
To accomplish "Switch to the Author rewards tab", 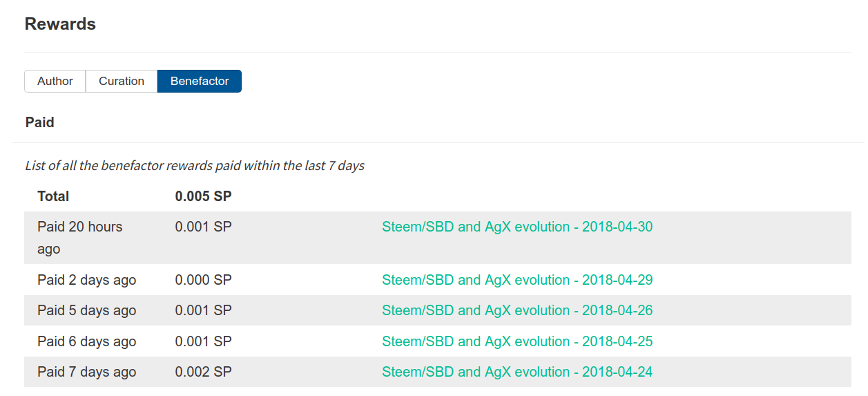I will (55, 81).
